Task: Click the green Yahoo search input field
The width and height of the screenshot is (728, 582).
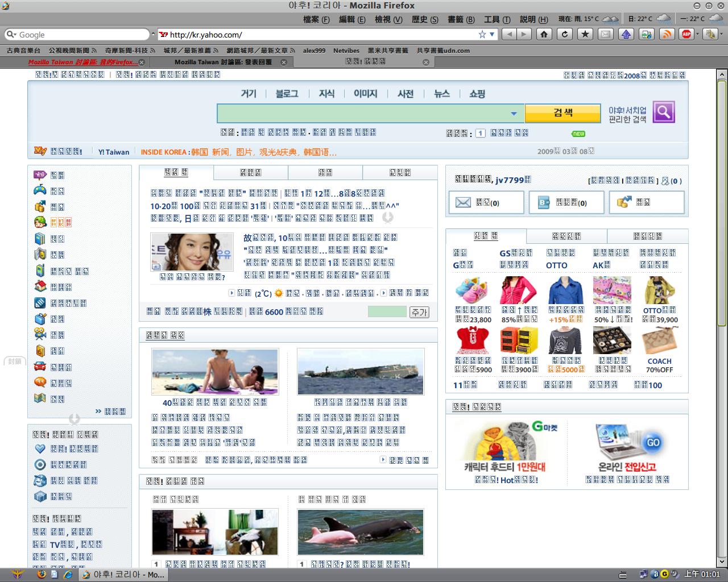Action: pos(364,114)
